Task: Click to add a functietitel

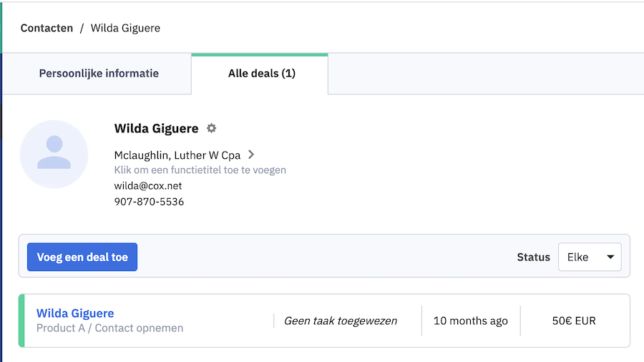Action: coord(200,170)
